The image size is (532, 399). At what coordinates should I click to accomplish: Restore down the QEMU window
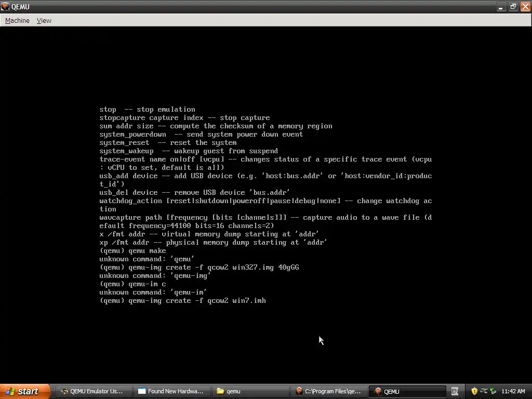click(x=513, y=7)
